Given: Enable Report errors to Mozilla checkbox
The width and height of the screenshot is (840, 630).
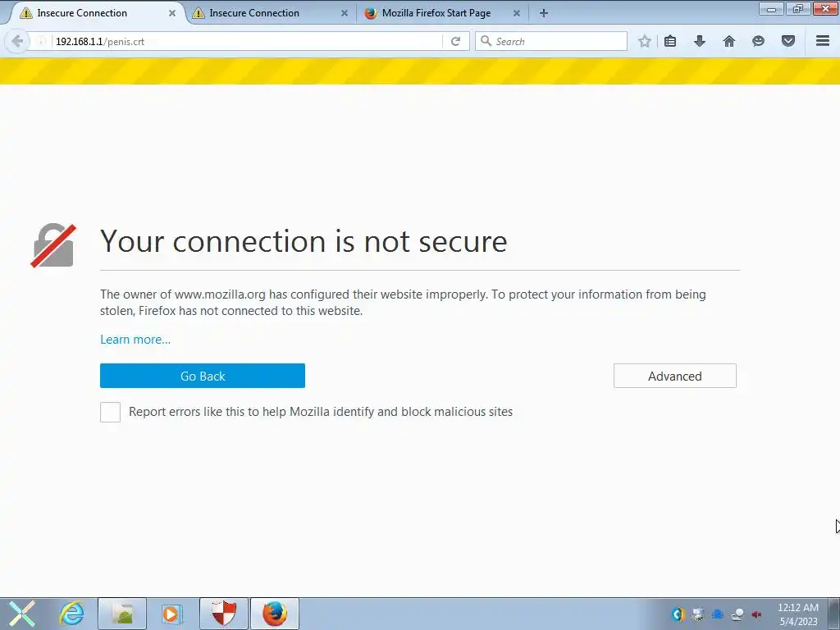Looking at the screenshot, I should click(111, 412).
